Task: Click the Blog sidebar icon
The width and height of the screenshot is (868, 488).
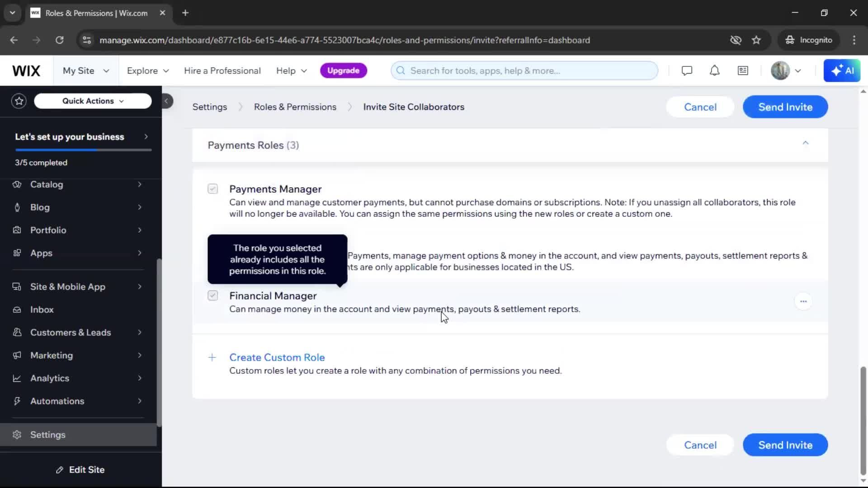Action: click(17, 207)
